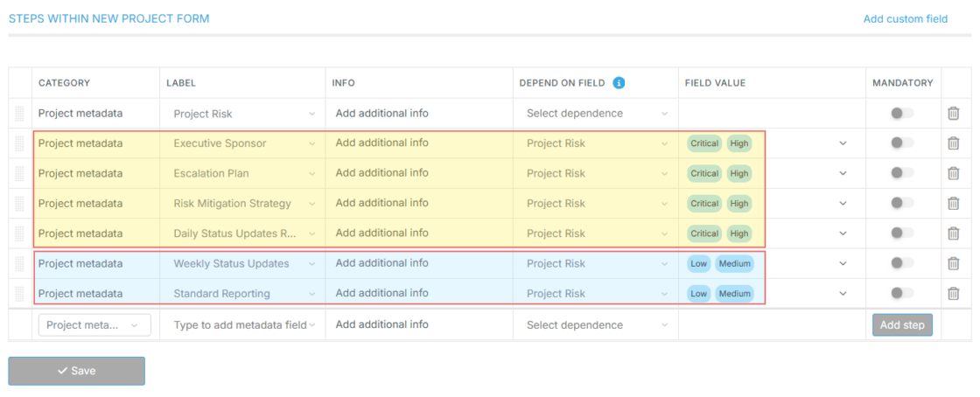Screen dimensions: 980x397
Task: Expand field value dropdown for Escalation Plan
Action: coord(843,173)
